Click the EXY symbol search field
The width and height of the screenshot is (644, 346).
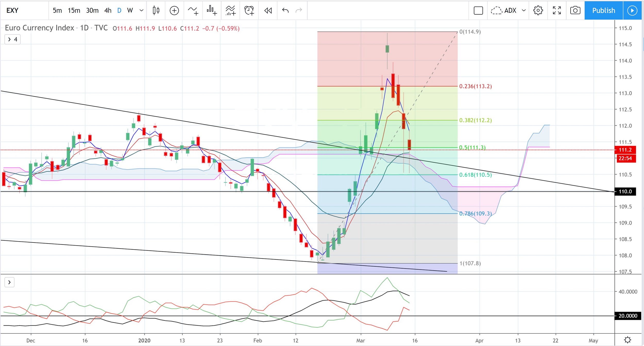[24, 10]
